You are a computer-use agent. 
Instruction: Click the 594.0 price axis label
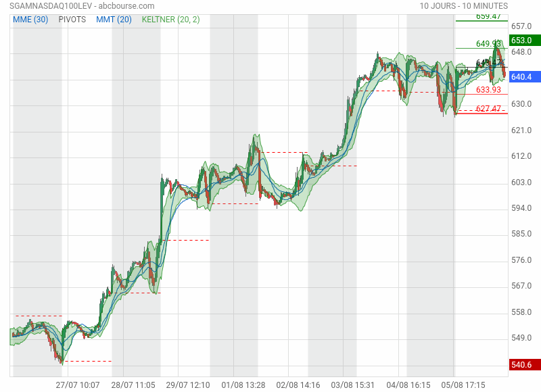[x=521, y=208]
